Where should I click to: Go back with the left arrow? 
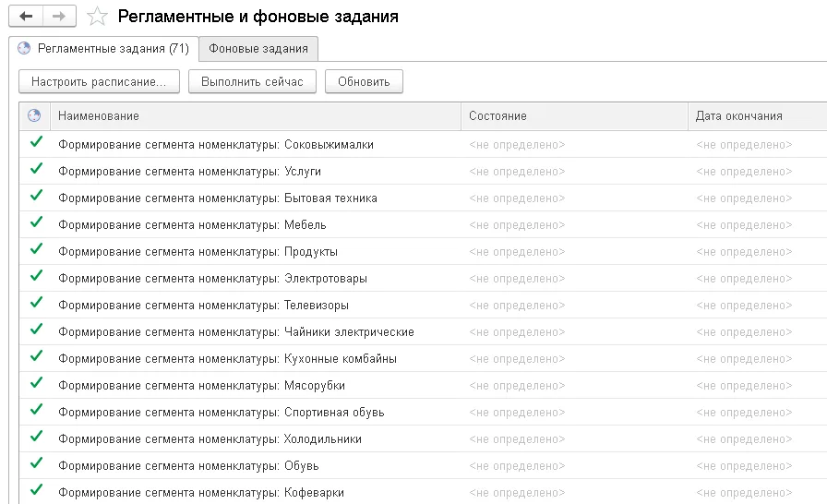click(x=26, y=17)
